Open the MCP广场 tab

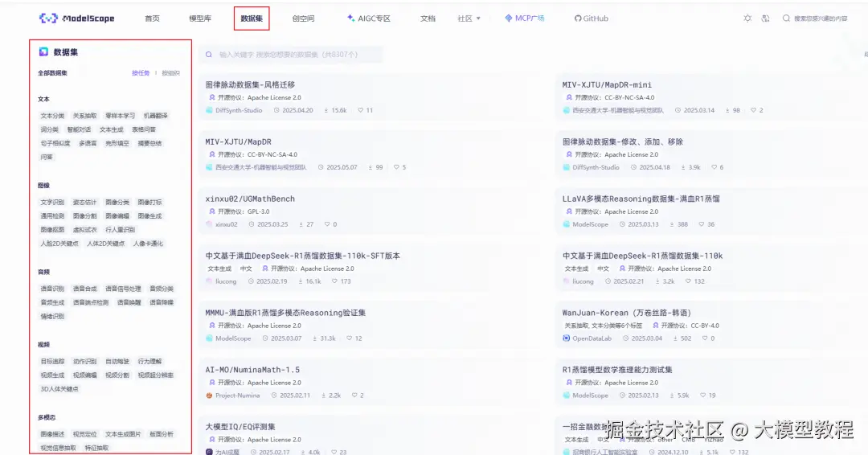[524, 18]
